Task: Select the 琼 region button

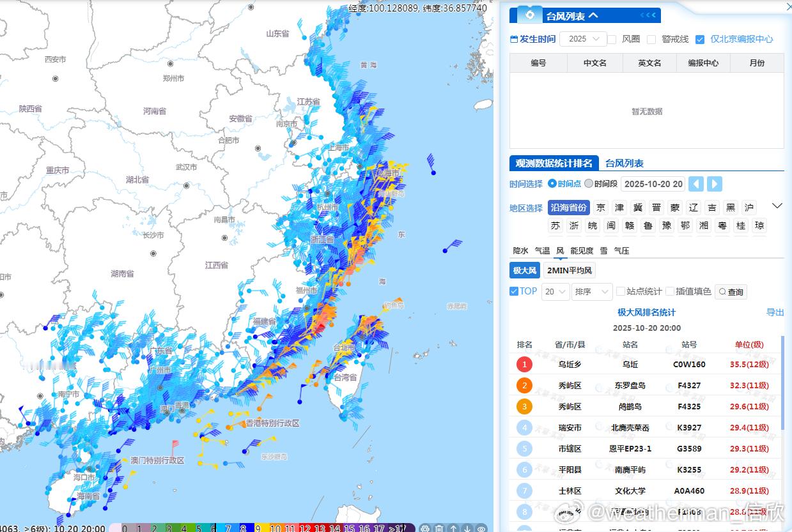Action: pos(759,225)
